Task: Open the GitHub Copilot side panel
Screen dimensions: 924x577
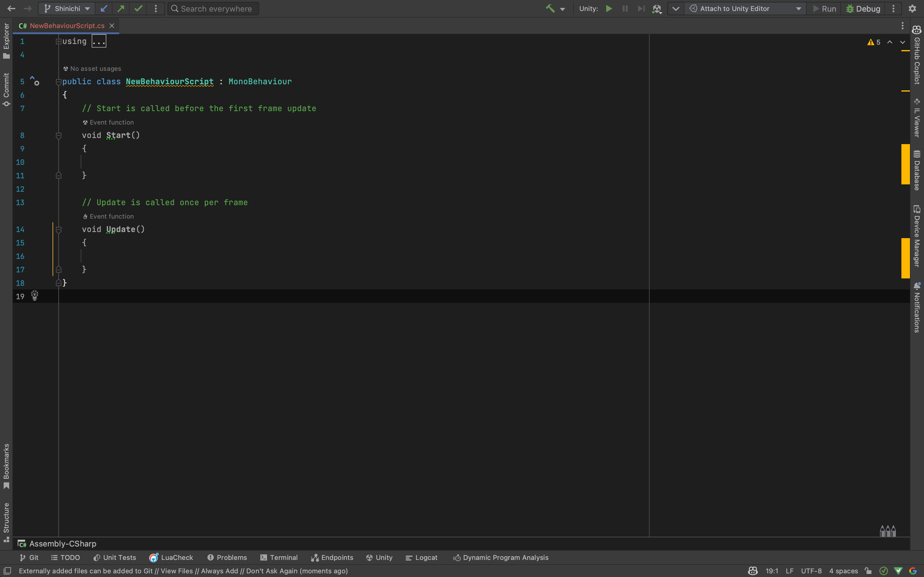Action: click(x=917, y=55)
